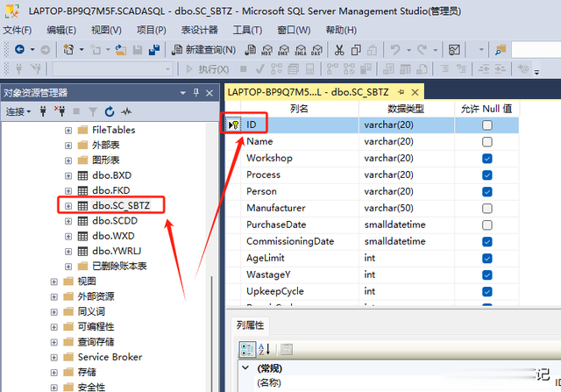Click the XMLA query icon
This screenshot has height=392, width=561.
[x=300, y=50]
